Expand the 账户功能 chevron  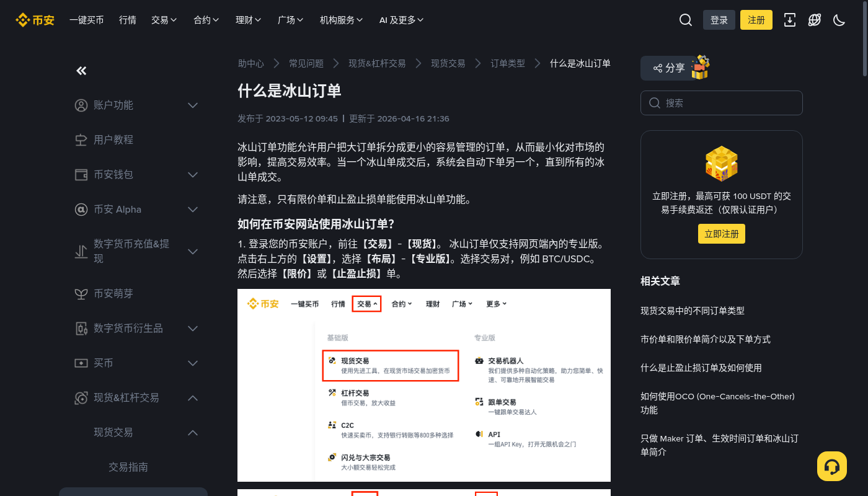click(193, 105)
